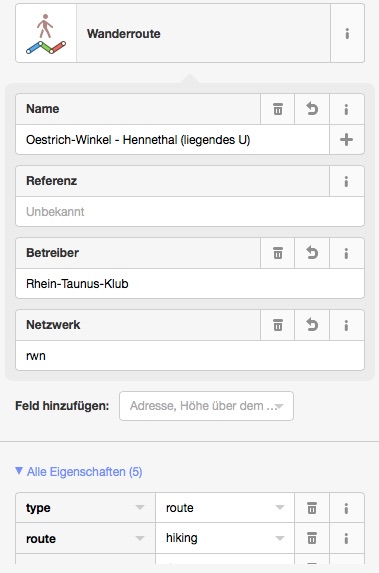
Task: Remove the Betreiber field via its trash icon
Action: point(278,253)
